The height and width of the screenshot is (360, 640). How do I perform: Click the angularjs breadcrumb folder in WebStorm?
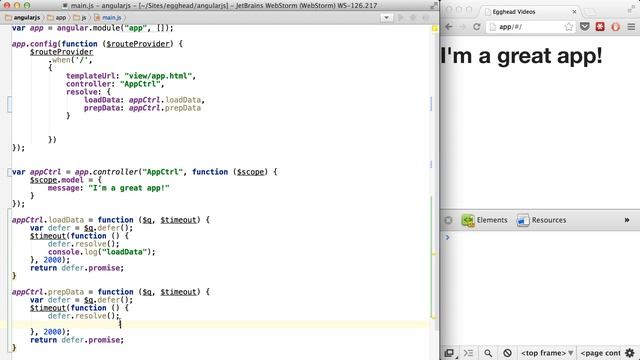coord(23,18)
